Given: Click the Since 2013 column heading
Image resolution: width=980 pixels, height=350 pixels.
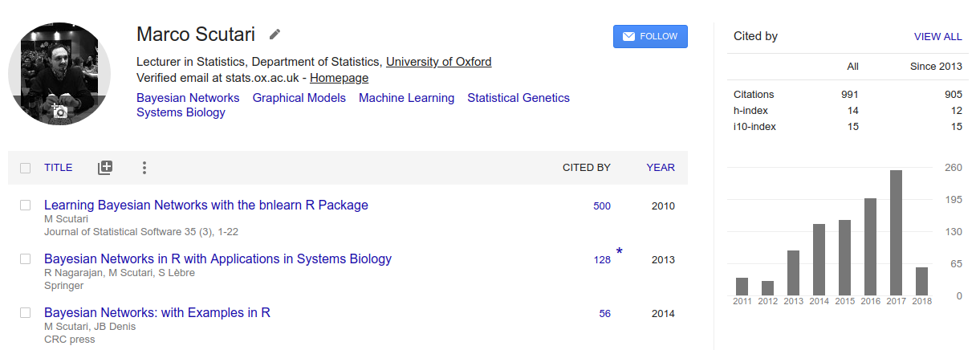Looking at the screenshot, I should pos(936,67).
